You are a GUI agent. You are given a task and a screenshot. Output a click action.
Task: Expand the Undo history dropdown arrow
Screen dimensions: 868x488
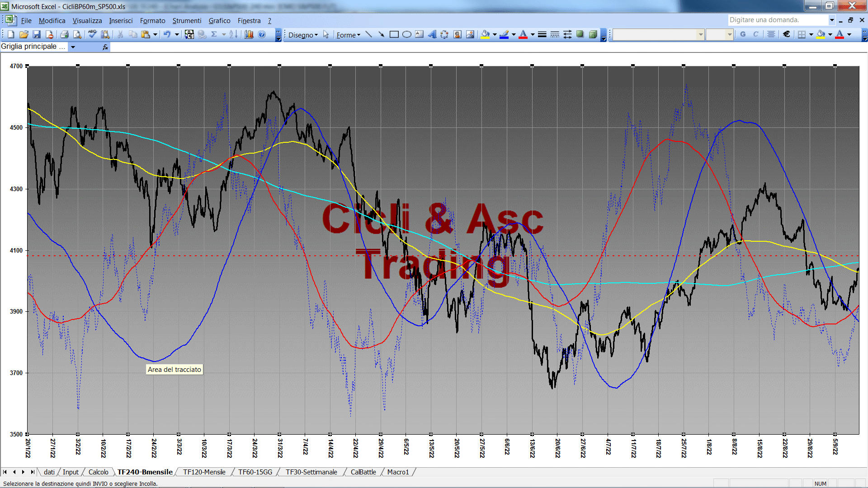pos(177,34)
